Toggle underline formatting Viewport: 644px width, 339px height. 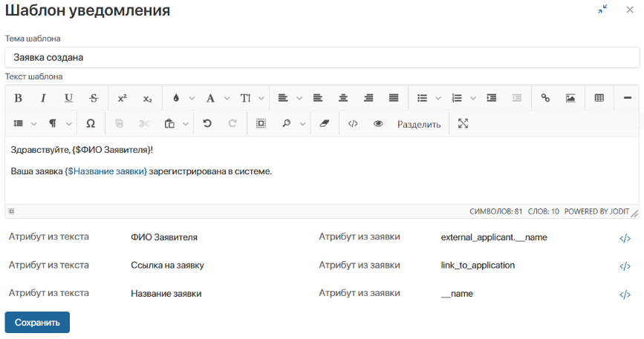68,99
